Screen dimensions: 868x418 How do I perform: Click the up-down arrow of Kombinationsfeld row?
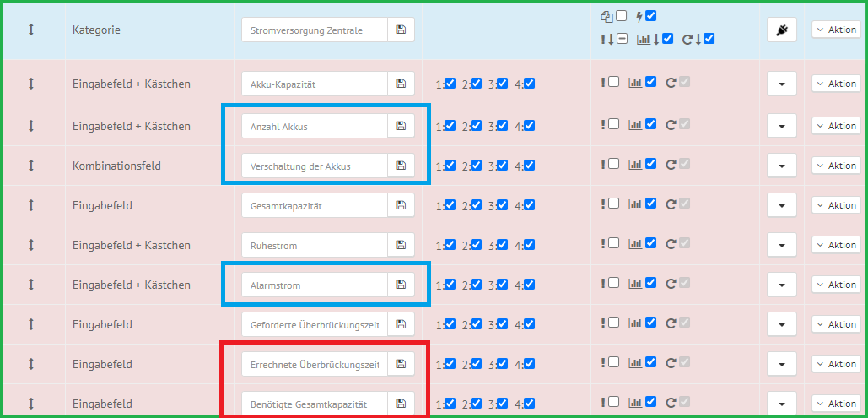coord(31,166)
